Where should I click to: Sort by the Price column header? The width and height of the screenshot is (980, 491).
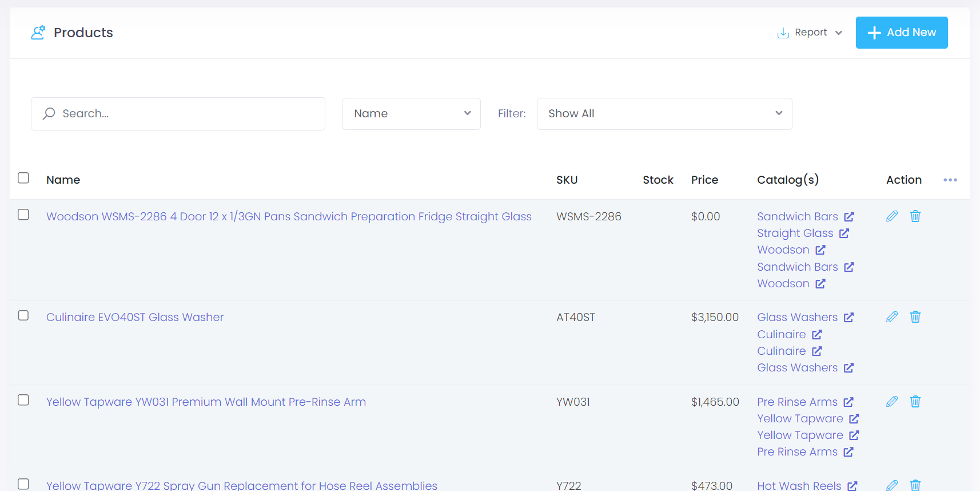[704, 180]
